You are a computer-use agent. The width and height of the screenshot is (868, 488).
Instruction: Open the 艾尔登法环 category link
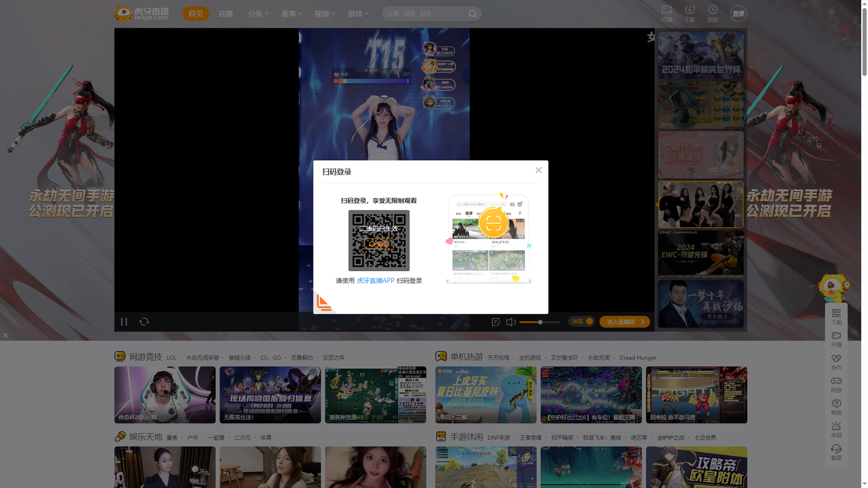coord(564,358)
